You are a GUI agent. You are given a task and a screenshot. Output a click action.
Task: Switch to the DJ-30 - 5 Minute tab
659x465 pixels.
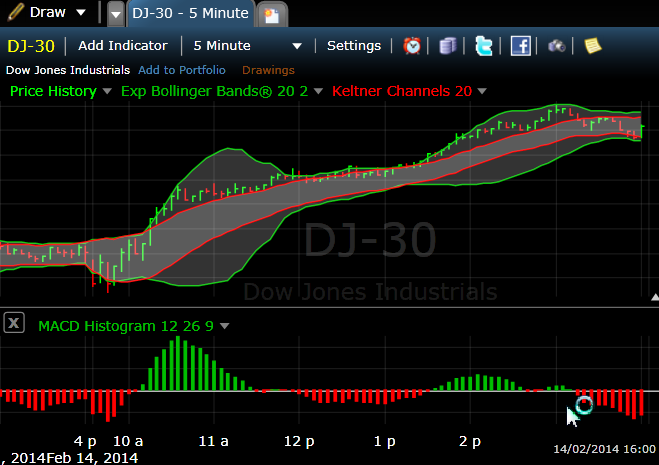pyautogui.click(x=190, y=13)
